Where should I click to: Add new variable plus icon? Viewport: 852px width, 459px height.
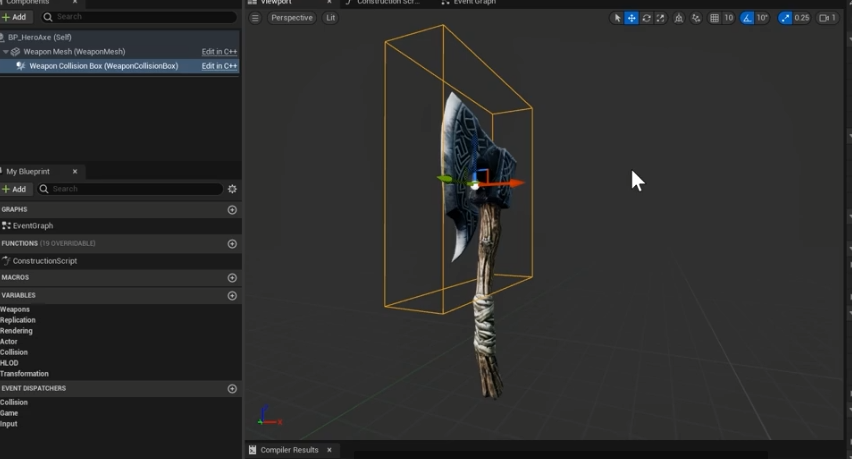point(232,295)
